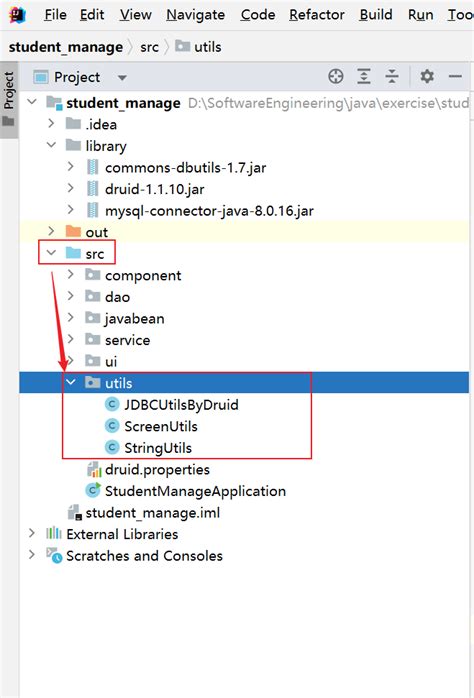The width and height of the screenshot is (474, 698).
Task: Expand External Libraries node
Action: click(32, 533)
